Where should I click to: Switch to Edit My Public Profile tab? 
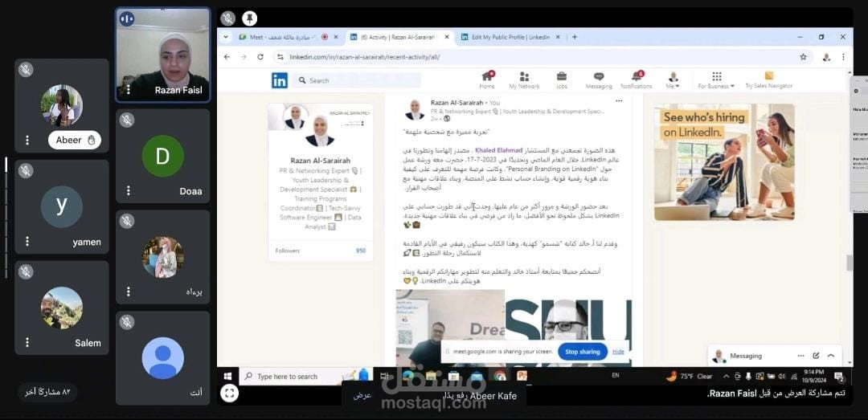click(510, 37)
